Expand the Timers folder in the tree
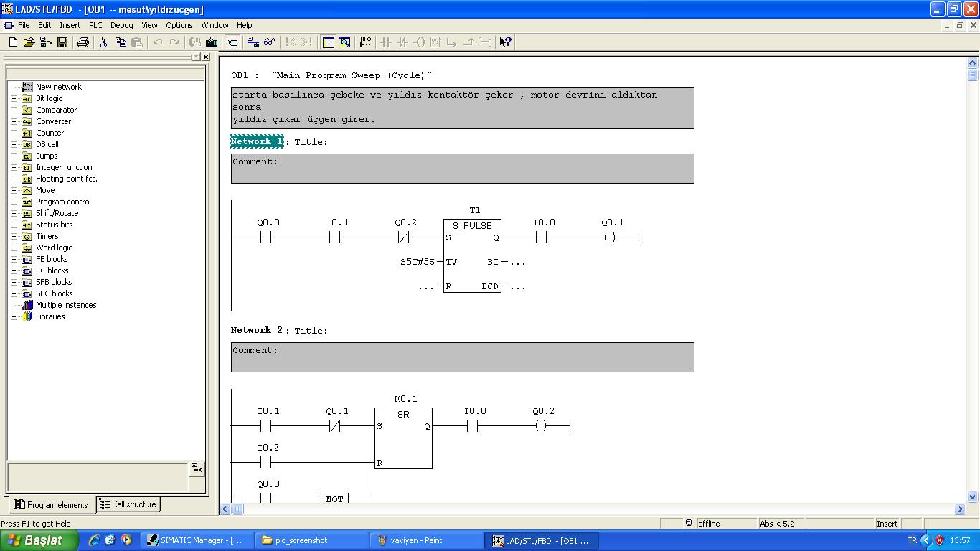 (x=14, y=236)
